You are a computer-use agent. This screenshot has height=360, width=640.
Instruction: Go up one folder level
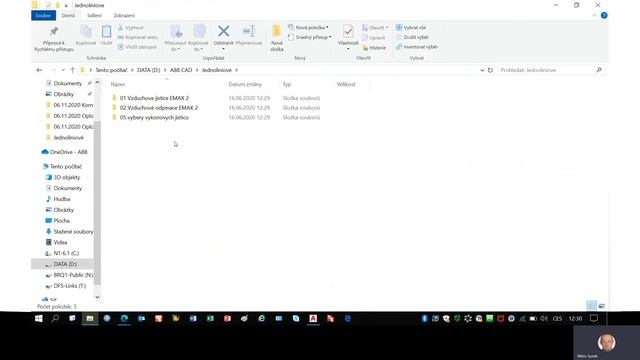tap(72, 70)
